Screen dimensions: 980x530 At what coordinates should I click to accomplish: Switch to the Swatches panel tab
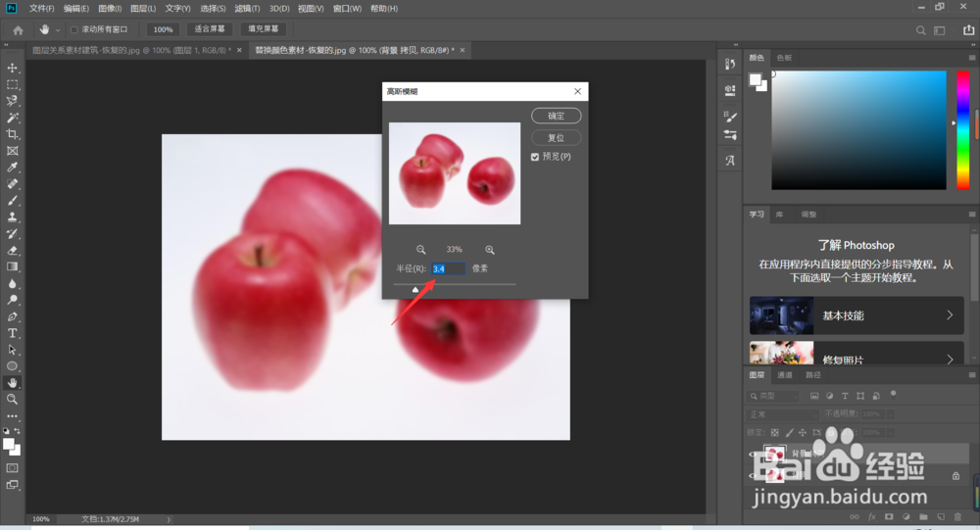784,58
